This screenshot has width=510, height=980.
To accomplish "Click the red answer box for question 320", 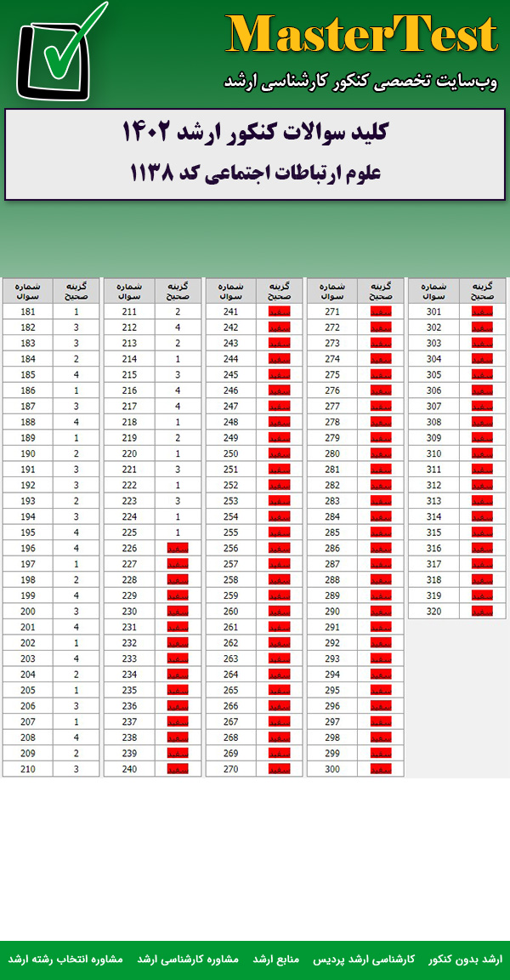I will (482, 611).
